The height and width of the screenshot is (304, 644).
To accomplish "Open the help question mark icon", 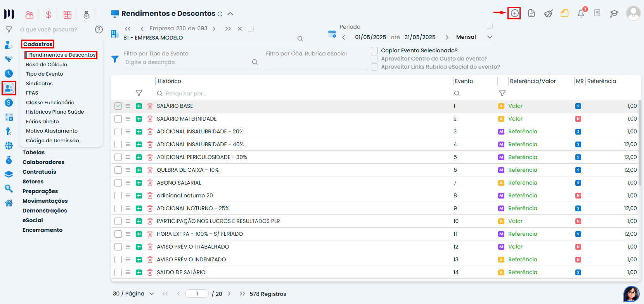I will [99, 29].
